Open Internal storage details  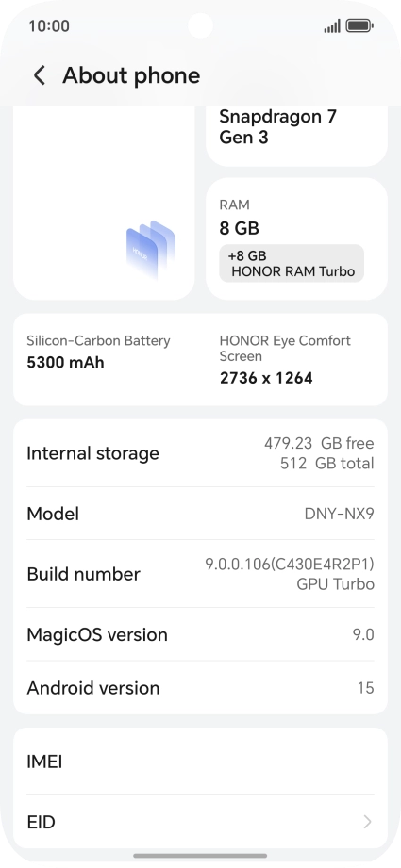pos(200,453)
